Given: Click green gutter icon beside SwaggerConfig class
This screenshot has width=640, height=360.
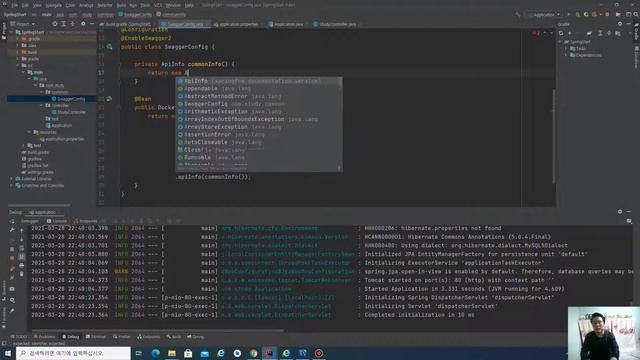Looking at the screenshot, I should coord(109,47).
